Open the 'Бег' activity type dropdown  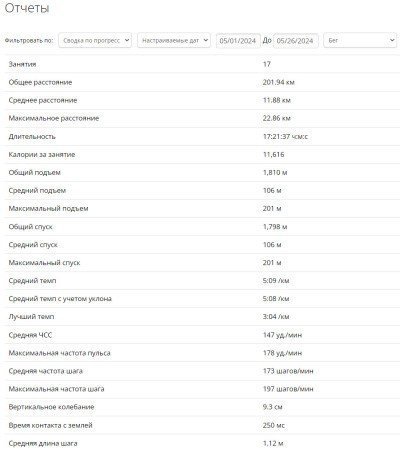coord(360,40)
